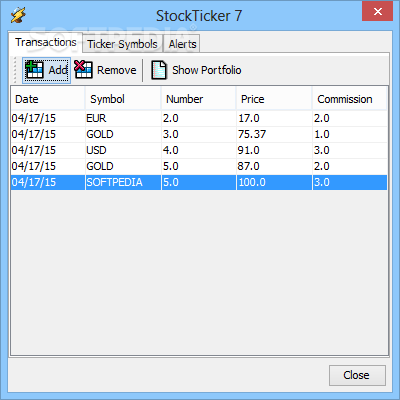
Task: Click the Number column header
Action: [x=199, y=99]
